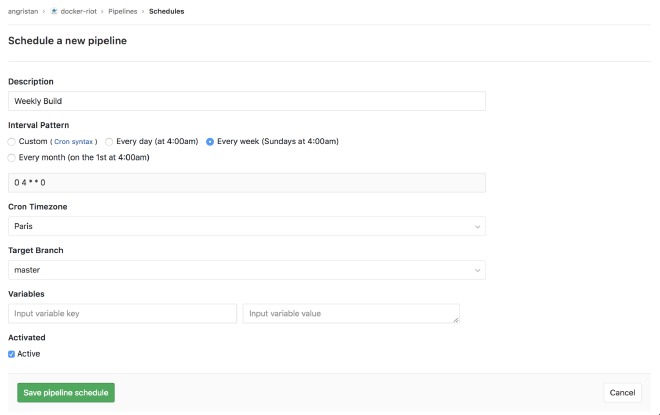Viewport: 660px width, 415px height.
Task: Click the arrow on the master branch selector
Action: point(475,271)
